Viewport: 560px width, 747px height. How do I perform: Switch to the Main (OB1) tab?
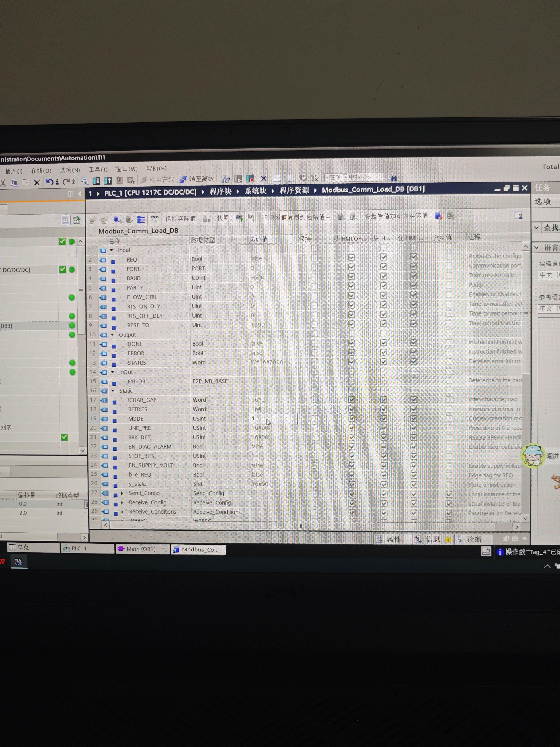click(142, 549)
